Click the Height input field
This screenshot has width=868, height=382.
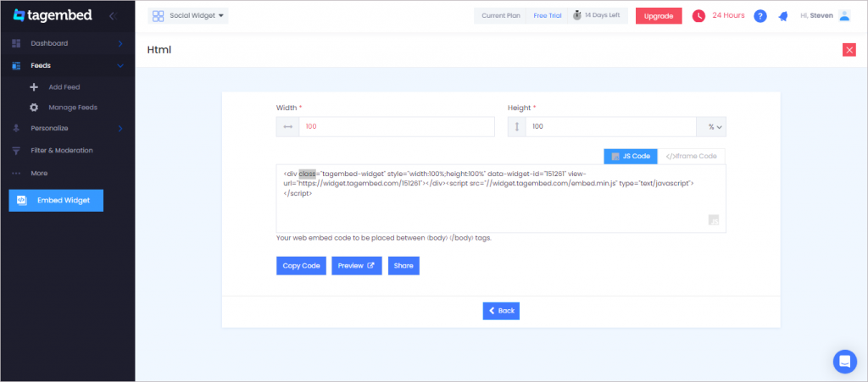pos(610,126)
